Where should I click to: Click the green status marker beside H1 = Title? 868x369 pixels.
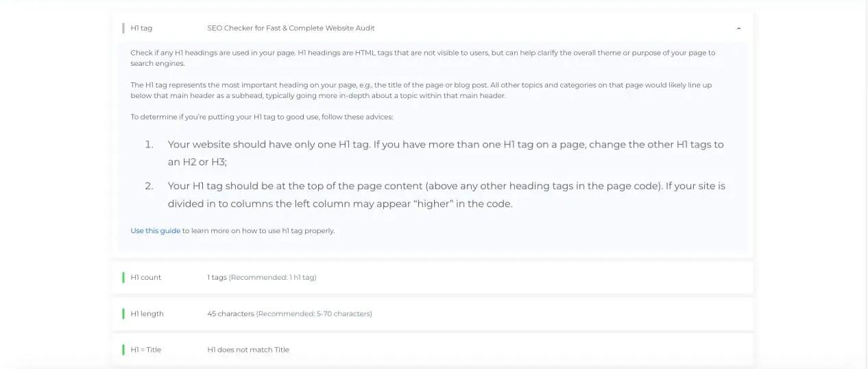tap(123, 349)
